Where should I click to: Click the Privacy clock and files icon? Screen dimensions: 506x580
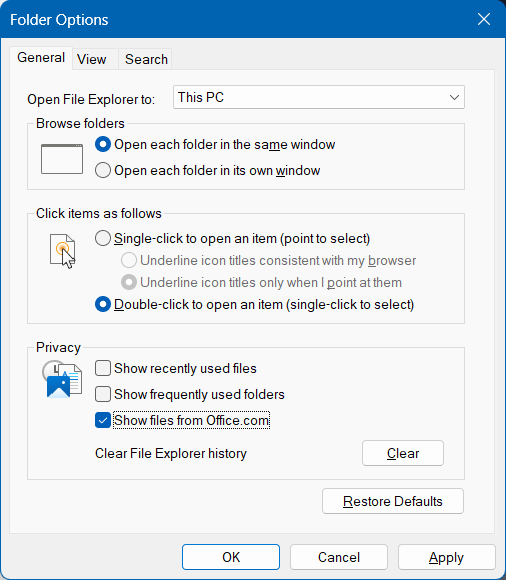tap(62, 379)
